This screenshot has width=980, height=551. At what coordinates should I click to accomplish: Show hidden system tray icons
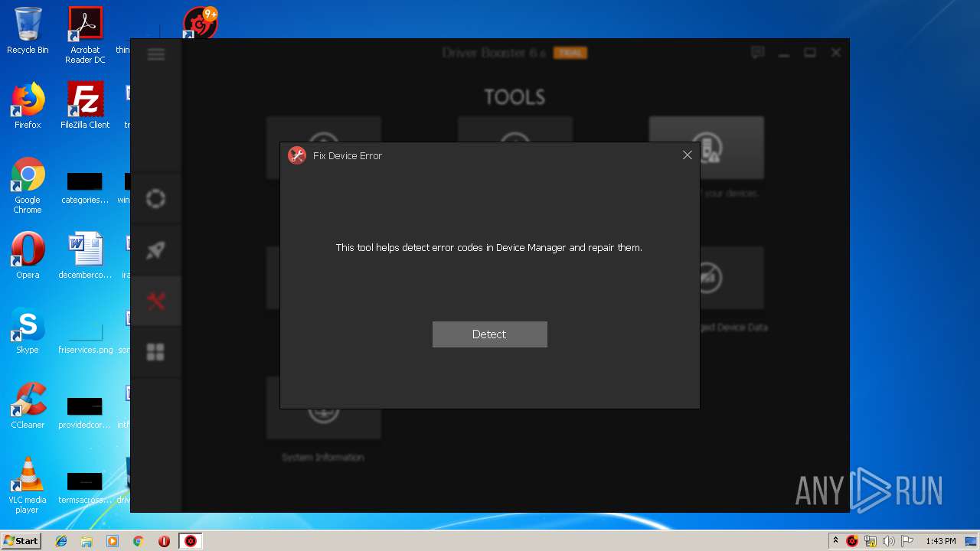[x=835, y=541]
